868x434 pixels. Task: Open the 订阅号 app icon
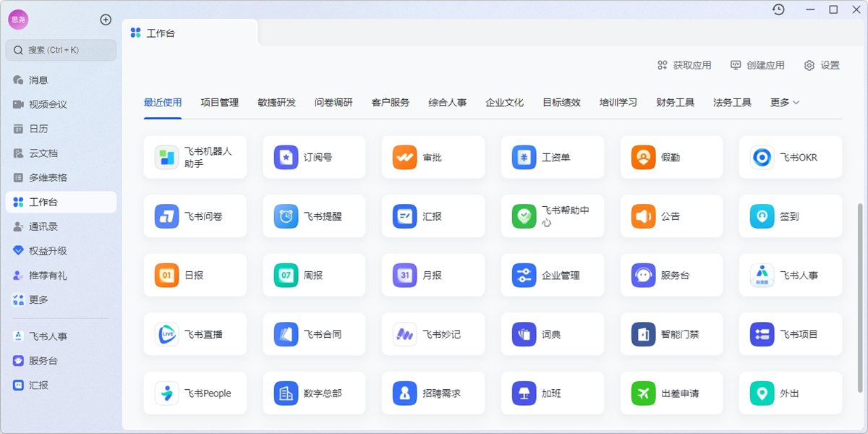(x=286, y=157)
